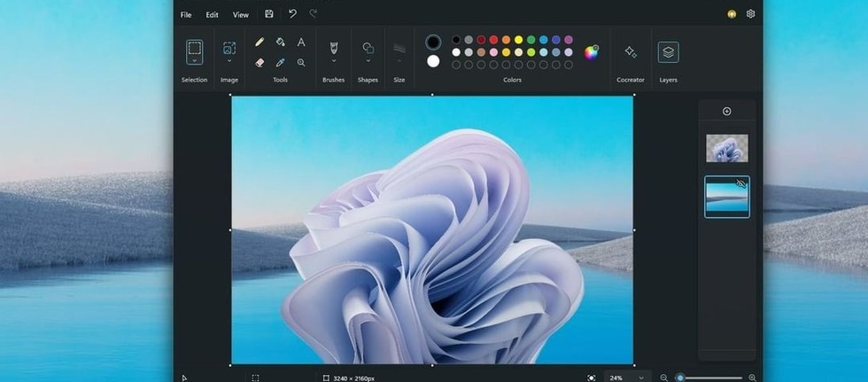This screenshot has height=382, width=868.
Task: Open the Cocreator sparkle tool
Action: [631, 52]
